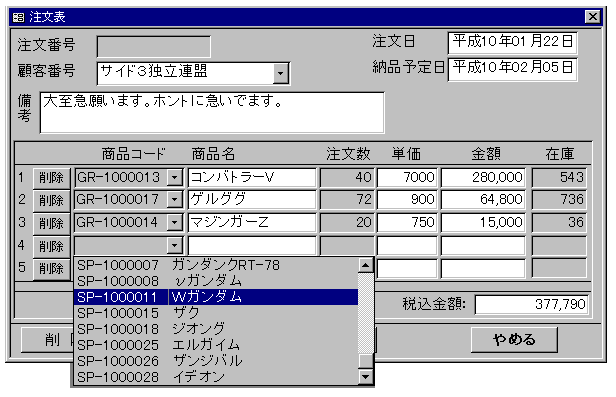
Task: Select SP-1000015 ザク from list
Action: click(216, 313)
